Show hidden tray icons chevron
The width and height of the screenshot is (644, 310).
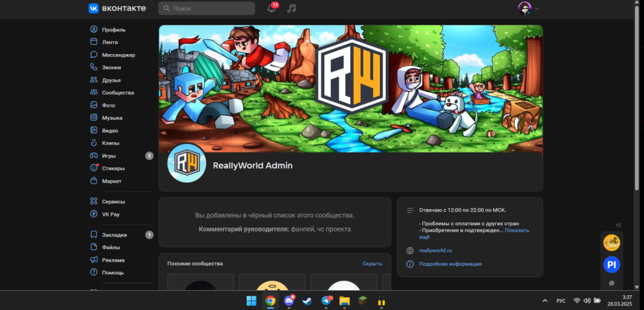coord(545,300)
